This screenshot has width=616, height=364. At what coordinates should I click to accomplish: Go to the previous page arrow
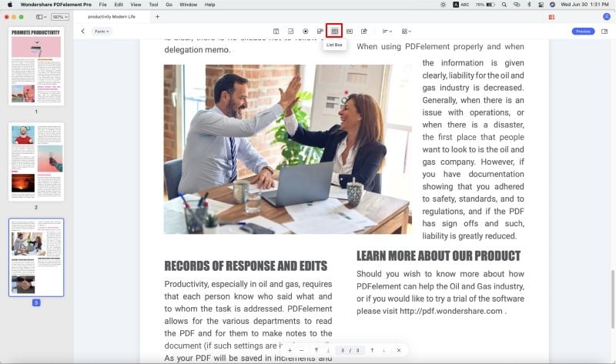372,350
